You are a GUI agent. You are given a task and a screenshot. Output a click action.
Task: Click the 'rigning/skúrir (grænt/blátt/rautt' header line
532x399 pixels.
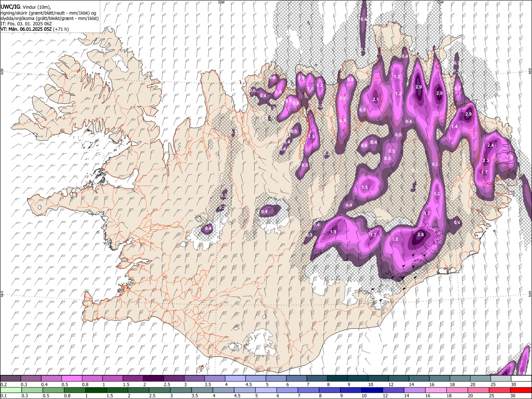pos(48,12)
